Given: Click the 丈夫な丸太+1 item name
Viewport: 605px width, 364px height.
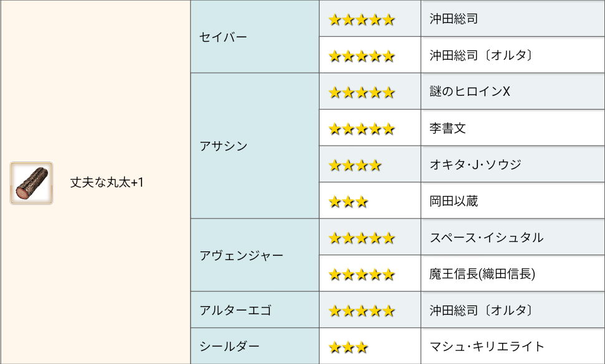Looking at the screenshot, I should coord(107,183).
